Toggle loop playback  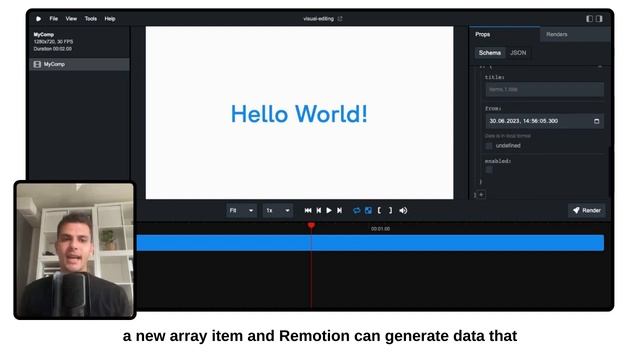pos(356,211)
